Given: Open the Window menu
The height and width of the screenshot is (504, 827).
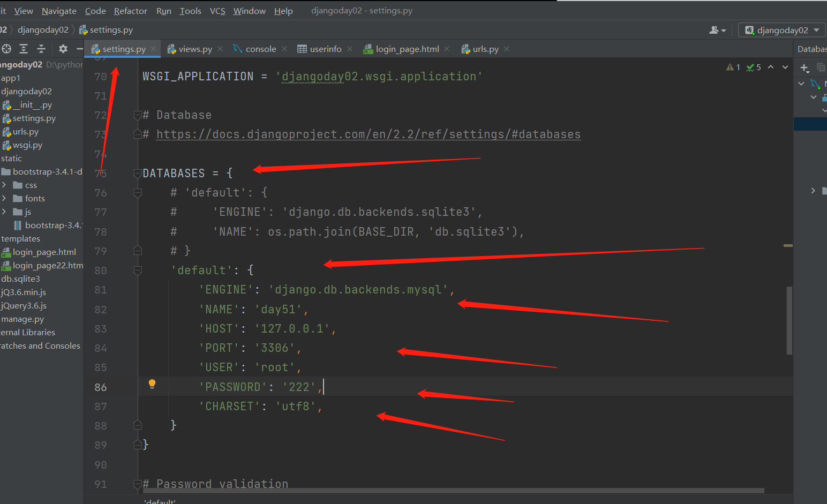Looking at the screenshot, I should pyautogui.click(x=250, y=11).
